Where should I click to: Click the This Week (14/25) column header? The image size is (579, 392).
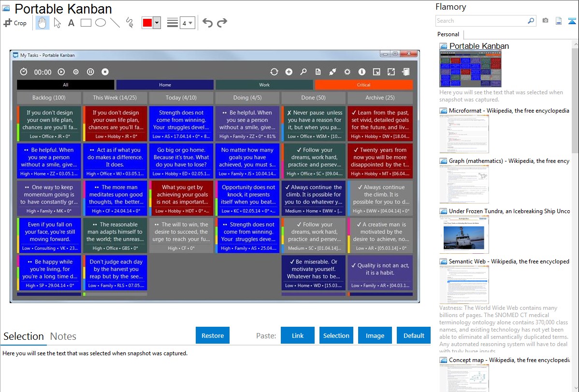(x=115, y=98)
